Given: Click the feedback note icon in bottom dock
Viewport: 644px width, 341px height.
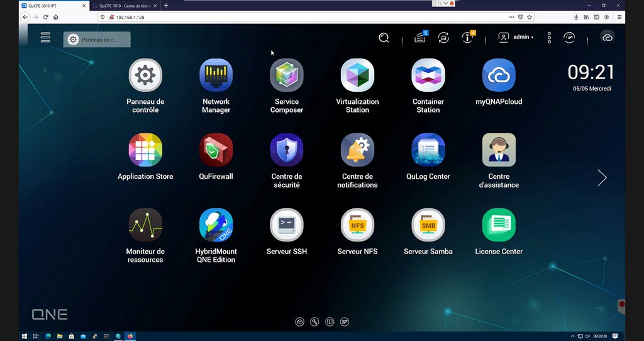Looking at the screenshot, I should tap(345, 321).
